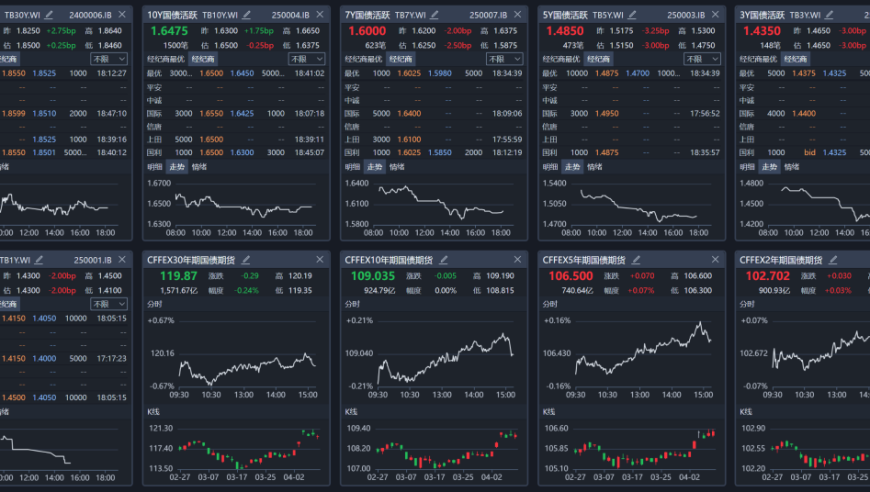Click 国利 quote row in 10Y国债活跃 panel
Viewport: 870px width, 492px height.
point(236,153)
